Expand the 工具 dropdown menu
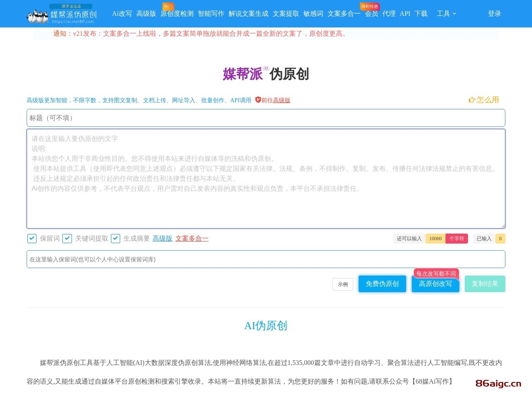Viewport: 532px width, 399px height. coord(446,14)
